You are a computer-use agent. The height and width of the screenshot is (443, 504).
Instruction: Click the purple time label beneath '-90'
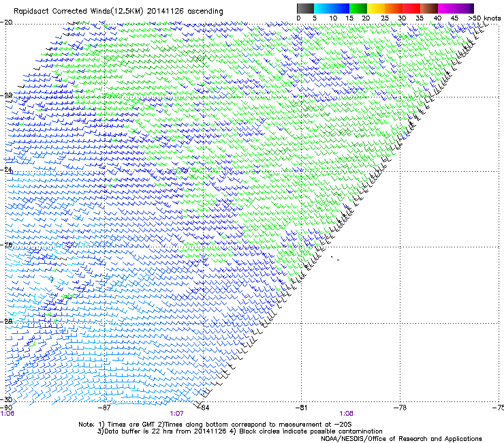[7, 414]
